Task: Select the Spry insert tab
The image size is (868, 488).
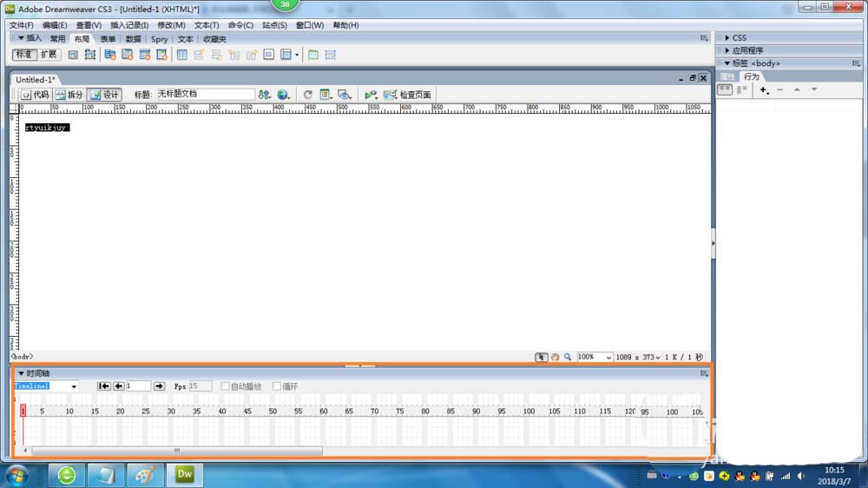Action: [159, 39]
